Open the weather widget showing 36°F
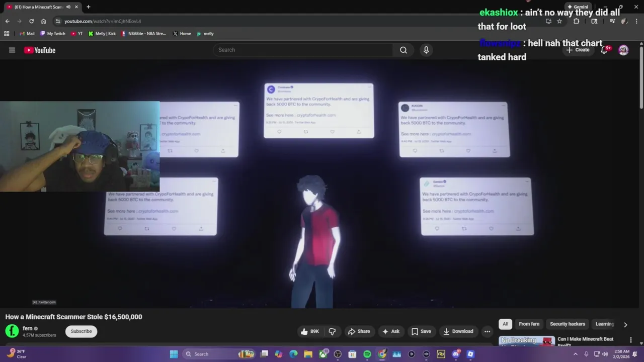 [16, 354]
